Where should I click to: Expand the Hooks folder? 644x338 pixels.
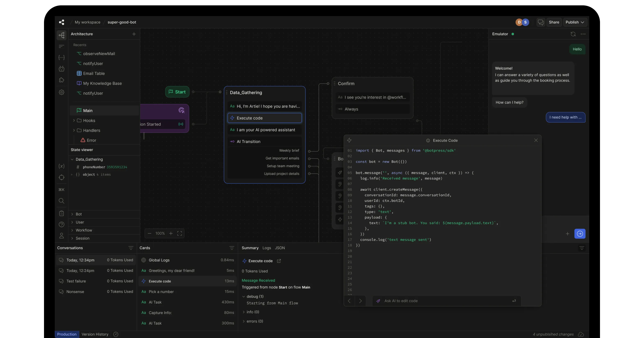(74, 121)
